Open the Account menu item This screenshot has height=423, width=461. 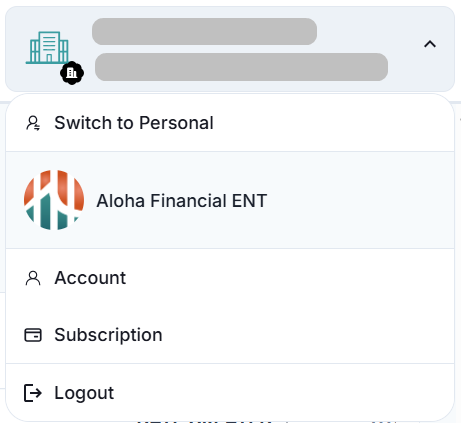pos(230,278)
